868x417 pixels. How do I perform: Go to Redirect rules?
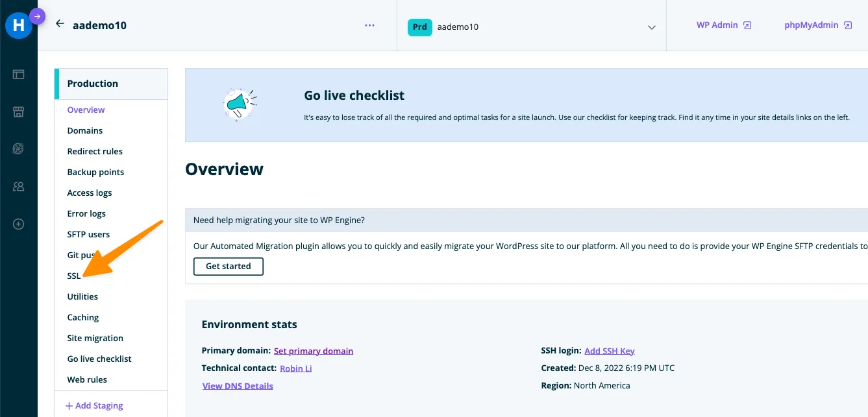point(95,151)
